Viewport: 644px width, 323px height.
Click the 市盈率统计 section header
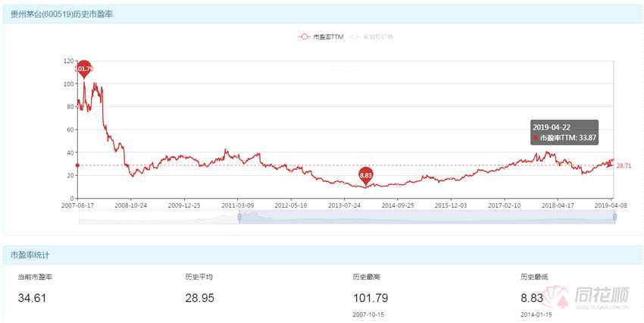tap(30, 256)
